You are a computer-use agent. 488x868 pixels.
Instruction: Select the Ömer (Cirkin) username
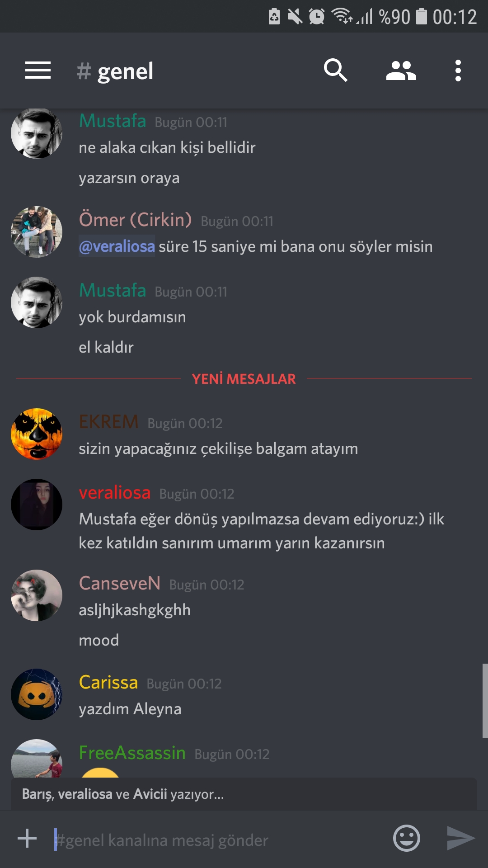135,220
